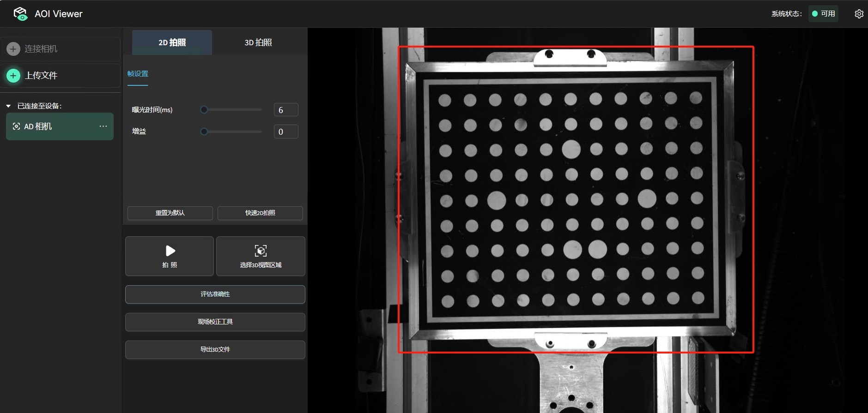The image size is (868, 413).
Task: Collapse the 已连接至设备 device list
Action: pos(8,106)
